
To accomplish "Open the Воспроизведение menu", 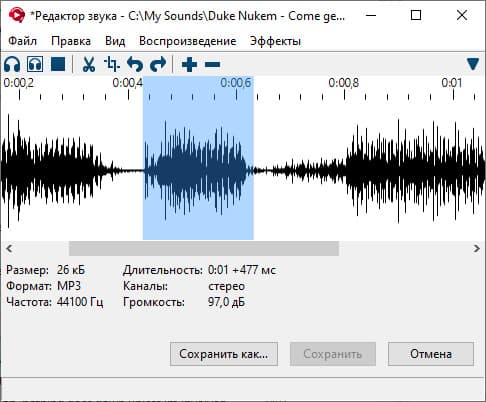I will (188, 41).
